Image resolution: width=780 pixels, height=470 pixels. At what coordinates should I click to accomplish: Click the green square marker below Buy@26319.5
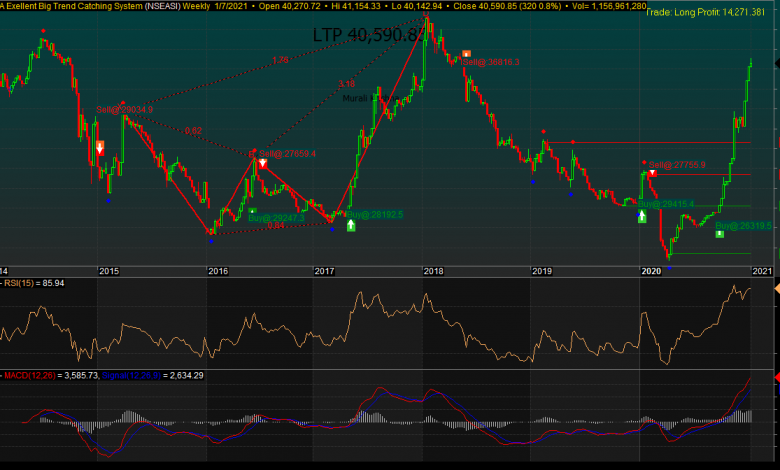tap(720, 234)
